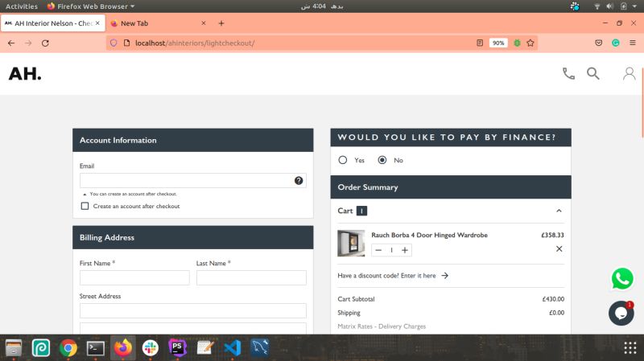644x361 pixels.
Task: Open the Firefox Web Browser app menu
Action: pyautogui.click(x=91, y=6)
